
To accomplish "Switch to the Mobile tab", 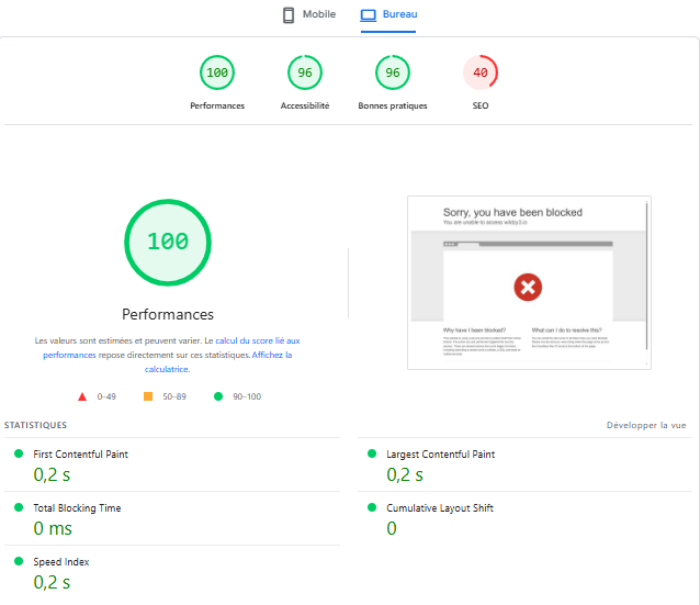I will (x=309, y=15).
